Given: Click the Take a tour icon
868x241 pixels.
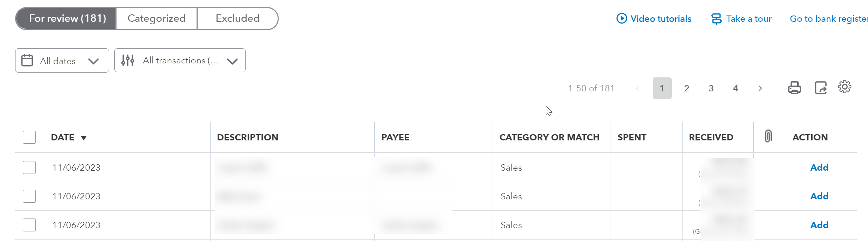Looking at the screenshot, I should click(x=716, y=19).
